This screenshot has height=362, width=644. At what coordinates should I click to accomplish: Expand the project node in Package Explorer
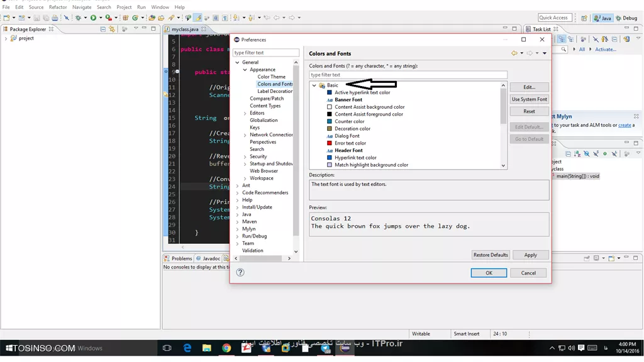6,38
